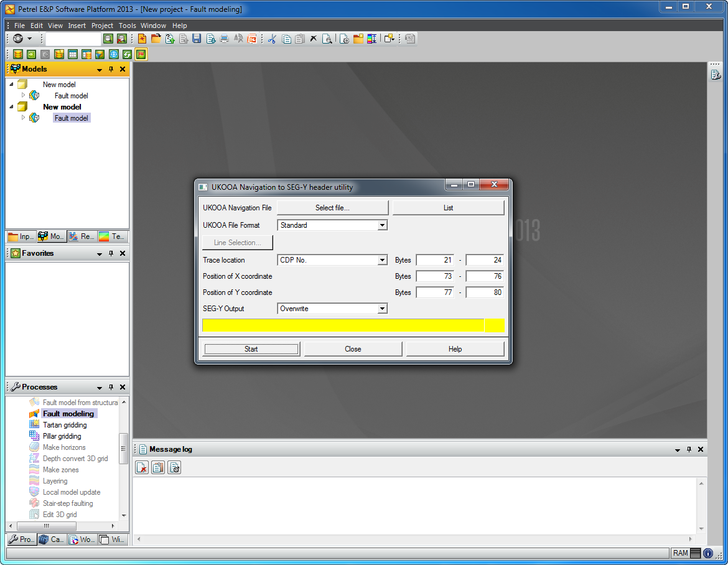Click the globe icon in database toolbar
This screenshot has width=728, height=565.
114,54
